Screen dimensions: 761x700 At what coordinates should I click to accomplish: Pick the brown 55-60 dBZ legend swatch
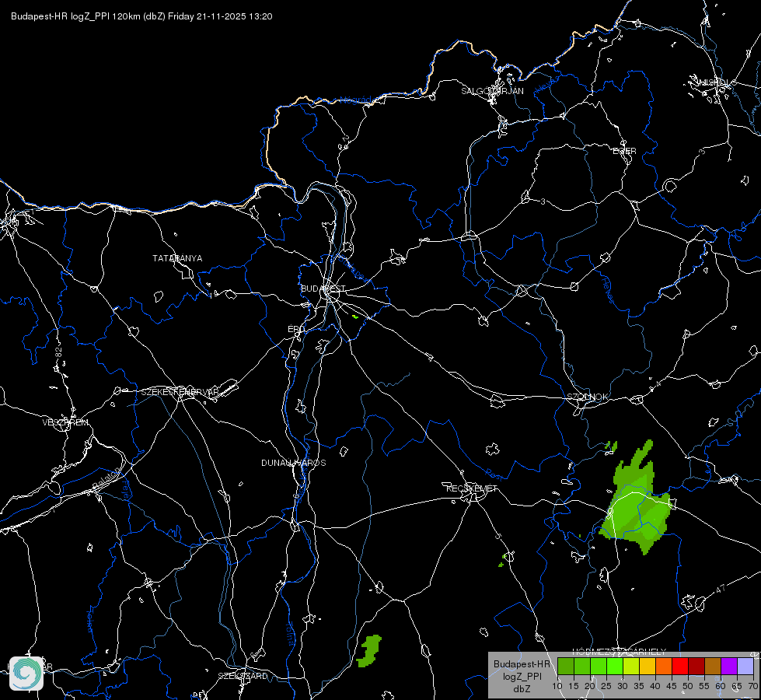pos(713,666)
